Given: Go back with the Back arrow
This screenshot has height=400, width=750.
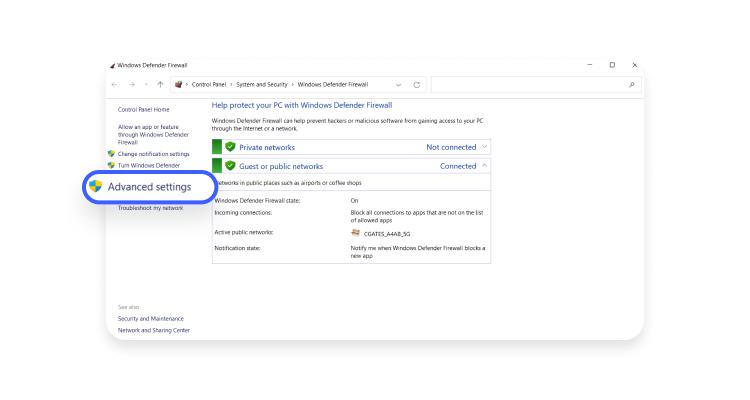Looking at the screenshot, I should coord(114,85).
